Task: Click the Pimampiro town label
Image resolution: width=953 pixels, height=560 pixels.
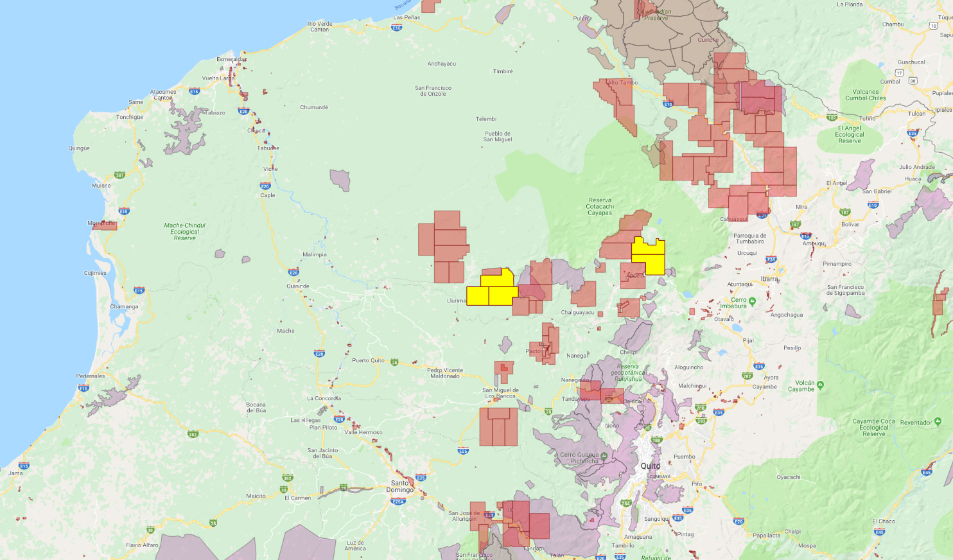Action: click(x=837, y=264)
